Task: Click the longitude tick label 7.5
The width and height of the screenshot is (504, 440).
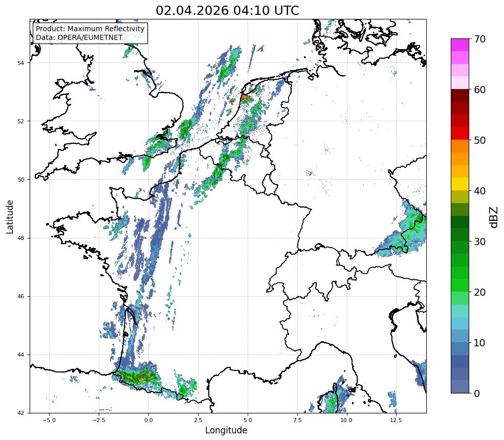Action: pyautogui.click(x=297, y=420)
